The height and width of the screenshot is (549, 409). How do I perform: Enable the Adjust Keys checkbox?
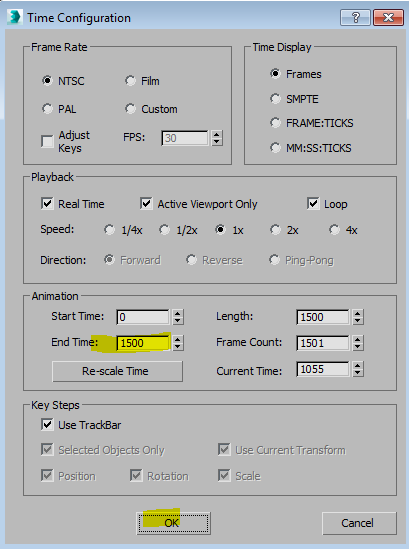click(47, 141)
